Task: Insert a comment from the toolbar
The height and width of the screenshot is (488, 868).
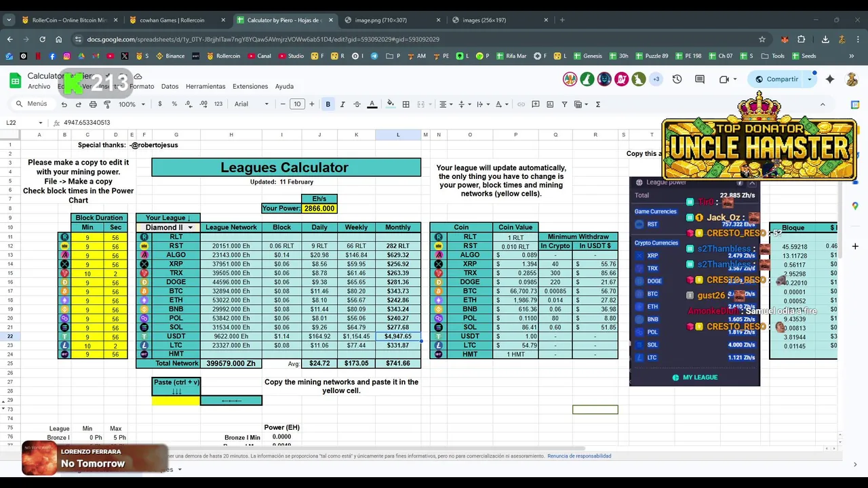Action: point(536,104)
